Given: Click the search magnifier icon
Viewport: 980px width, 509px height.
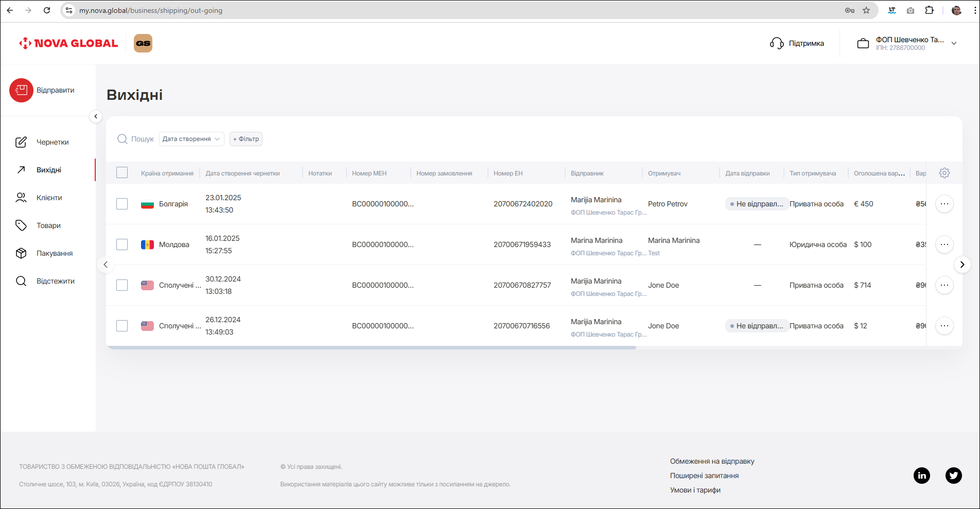Looking at the screenshot, I should click(x=122, y=139).
